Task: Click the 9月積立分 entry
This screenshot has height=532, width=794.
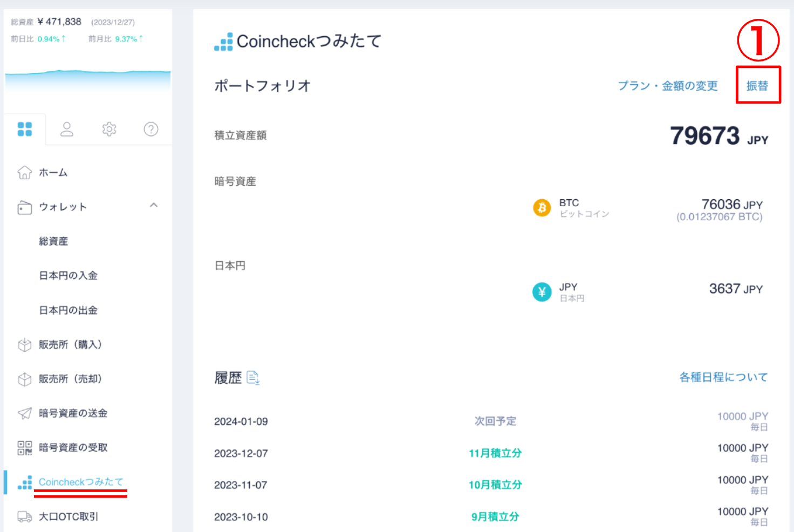Action: click(495, 517)
